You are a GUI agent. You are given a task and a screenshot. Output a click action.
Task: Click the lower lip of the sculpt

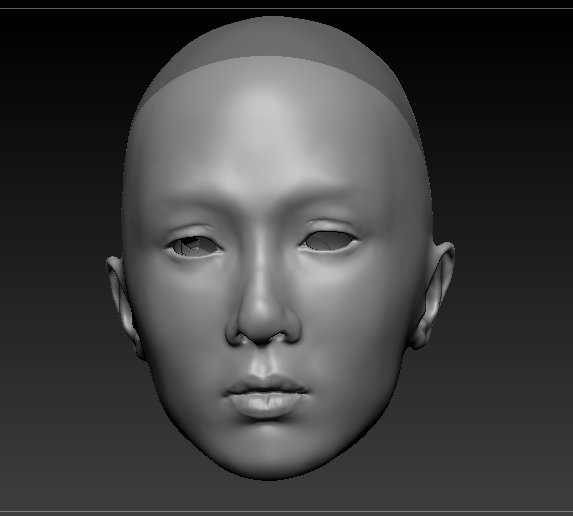(266, 405)
